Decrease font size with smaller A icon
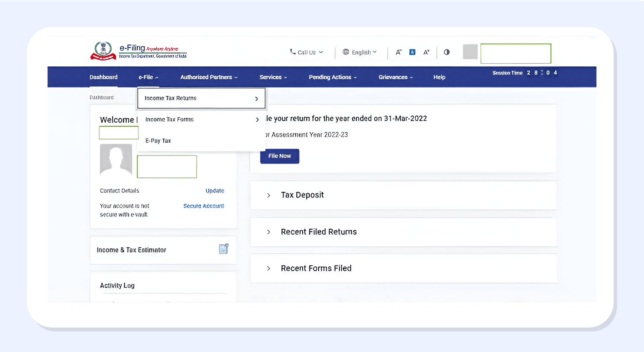Image resolution: width=644 pixels, height=352 pixels. click(398, 52)
